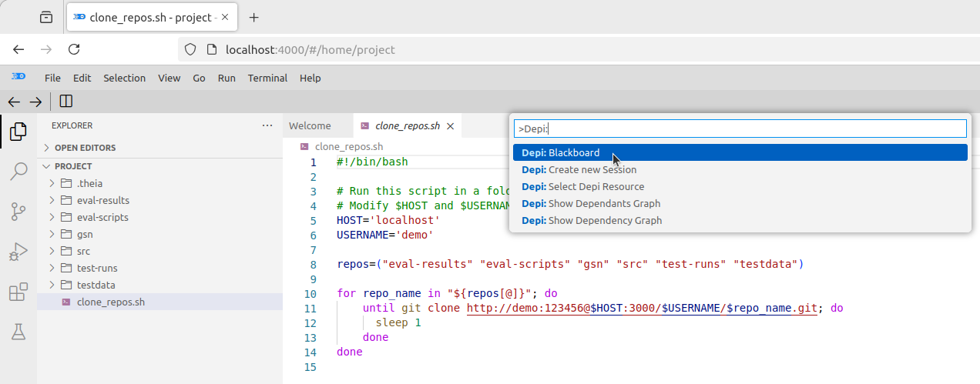Expand the eval-scripts folder
980x384 pixels.
[x=52, y=217]
